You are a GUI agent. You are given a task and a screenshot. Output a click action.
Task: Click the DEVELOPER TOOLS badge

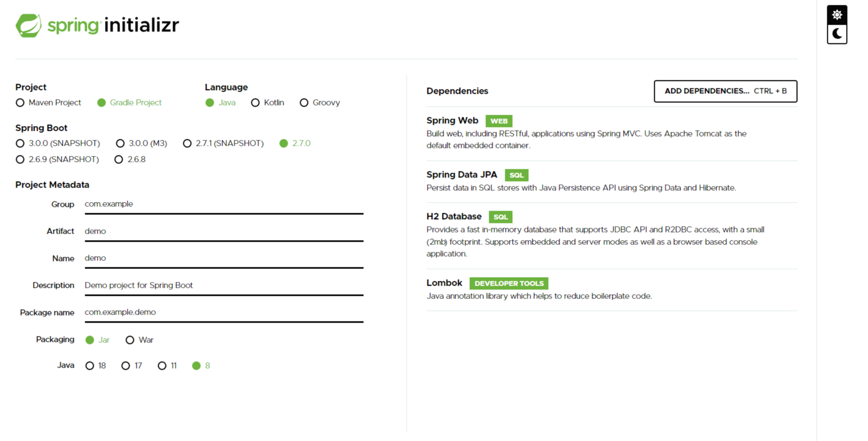(509, 283)
